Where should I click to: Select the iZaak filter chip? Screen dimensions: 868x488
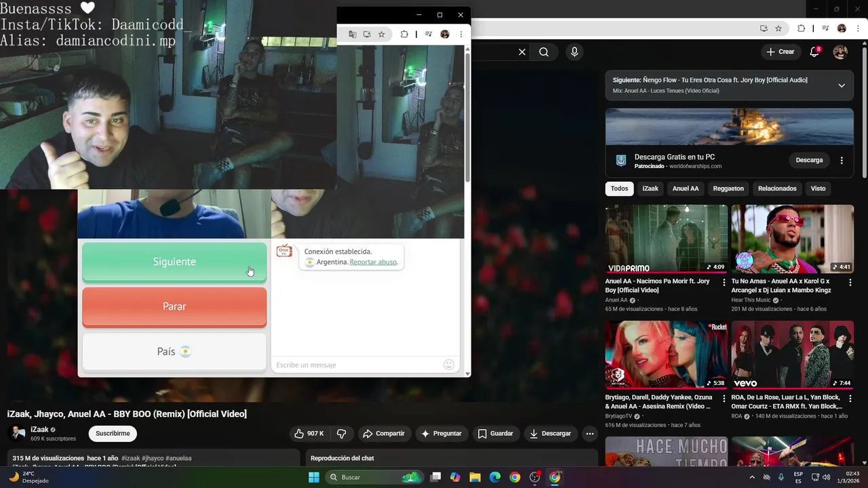[x=650, y=188]
